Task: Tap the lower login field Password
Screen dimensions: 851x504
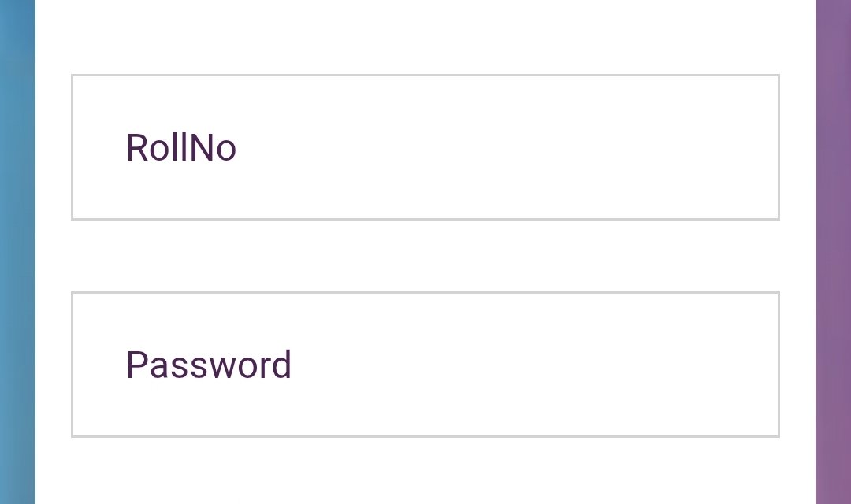Action: [x=425, y=365]
